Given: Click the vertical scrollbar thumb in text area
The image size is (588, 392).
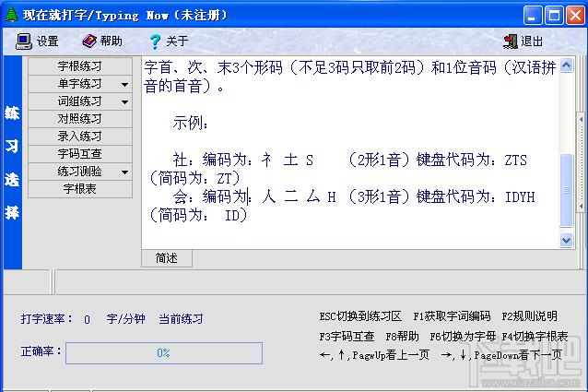Looking at the screenshot, I should [566, 190].
